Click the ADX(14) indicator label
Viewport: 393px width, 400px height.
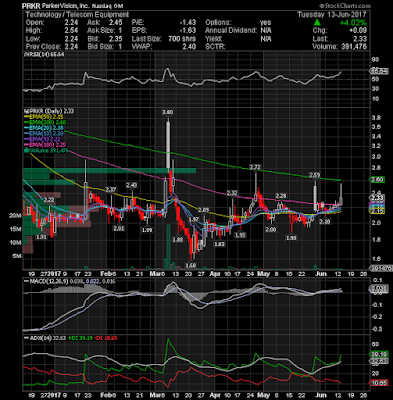[x=37, y=338]
